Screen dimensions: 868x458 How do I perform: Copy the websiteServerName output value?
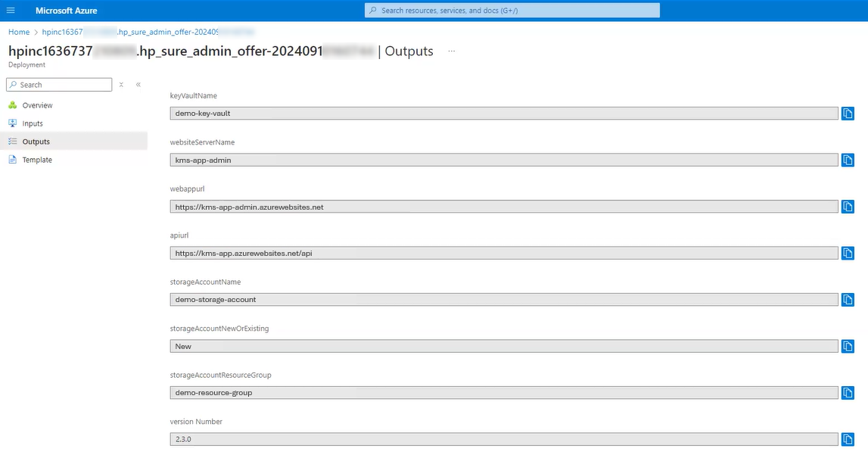[847, 160]
